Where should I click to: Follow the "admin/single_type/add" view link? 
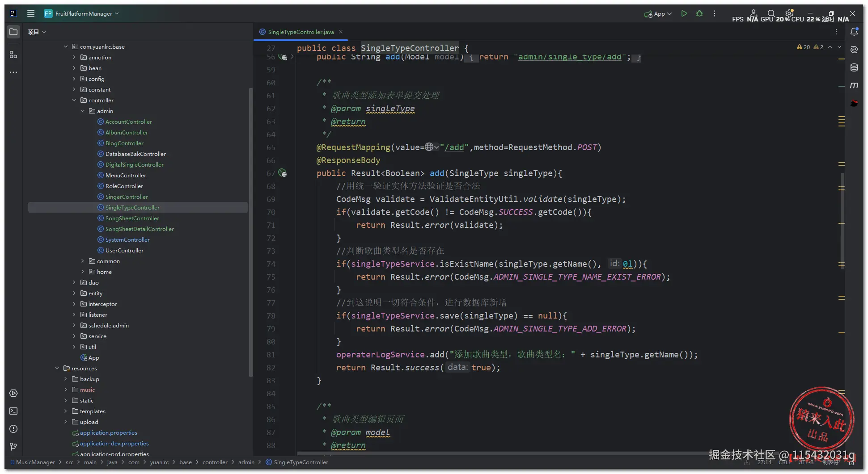coord(570,57)
